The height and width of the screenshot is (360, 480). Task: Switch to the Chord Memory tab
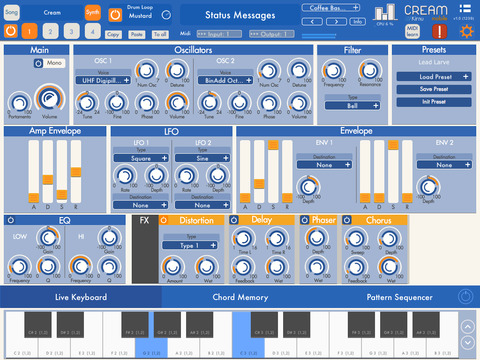click(x=240, y=297)
